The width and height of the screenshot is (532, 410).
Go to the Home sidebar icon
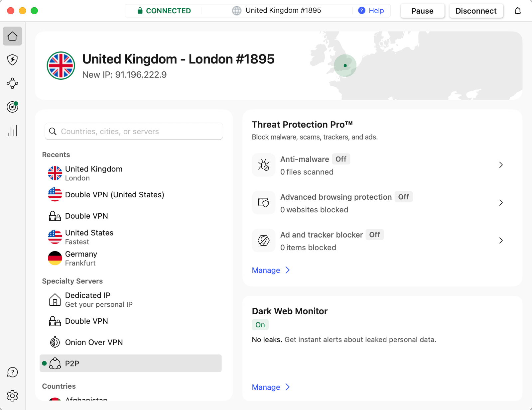click(12, 36)
